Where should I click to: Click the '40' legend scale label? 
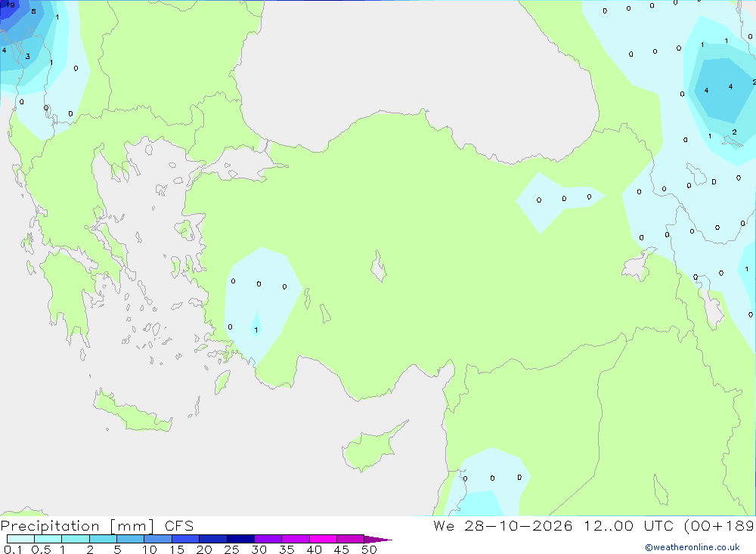click(314, 549)
